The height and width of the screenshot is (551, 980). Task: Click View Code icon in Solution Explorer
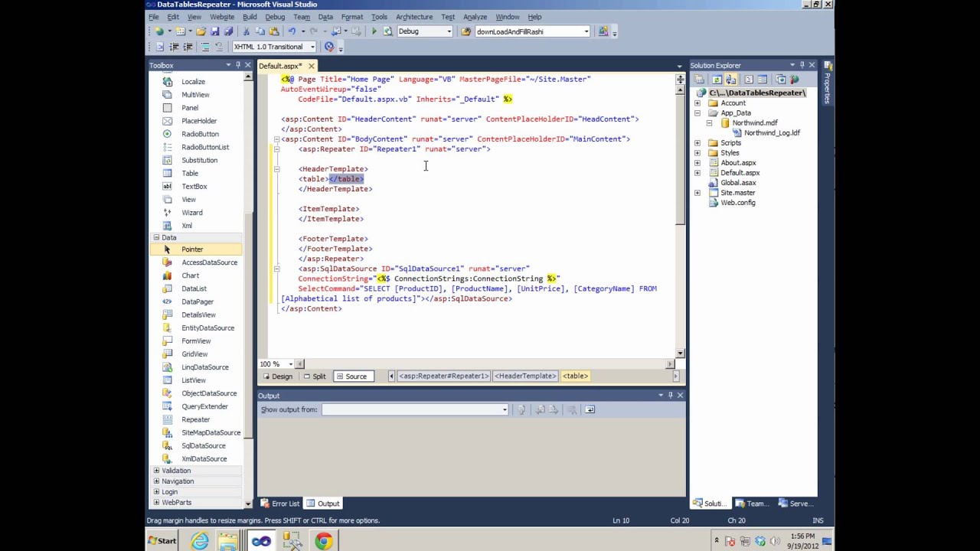[749, 79]
